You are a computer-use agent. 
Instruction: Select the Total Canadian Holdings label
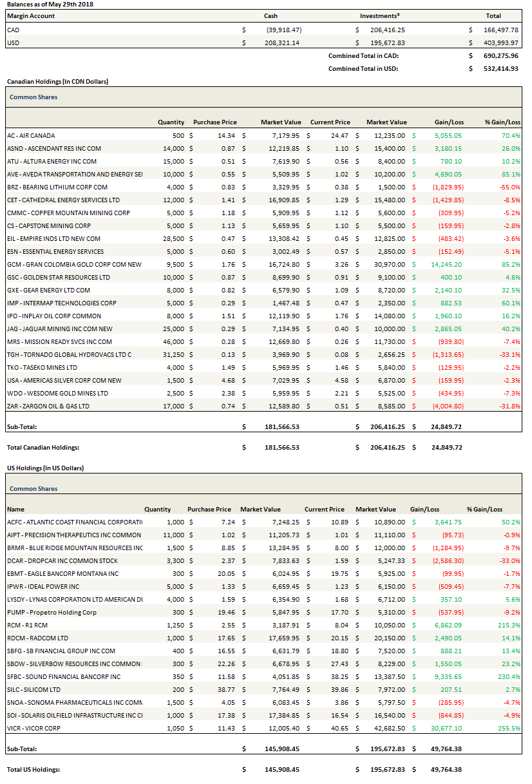coord(43,447)
